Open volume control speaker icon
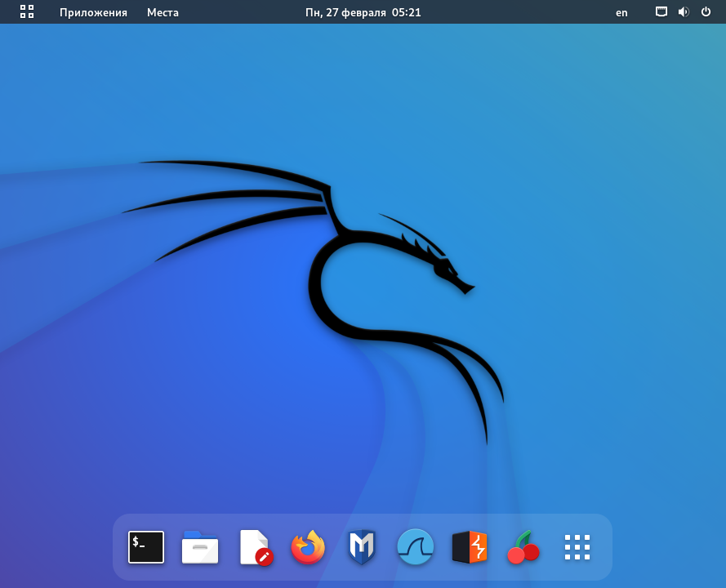This screenshot has width=726, height=588. 684,12
